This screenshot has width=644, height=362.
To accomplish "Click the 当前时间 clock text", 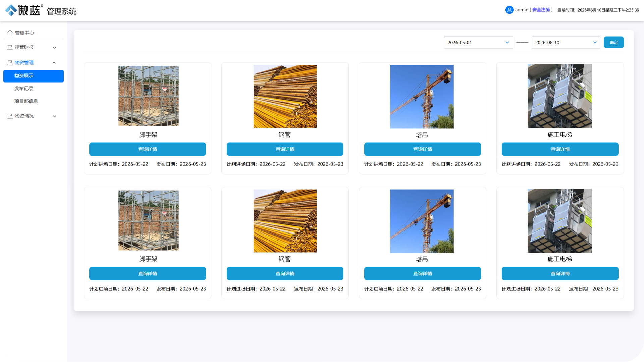I will (598, 10).
